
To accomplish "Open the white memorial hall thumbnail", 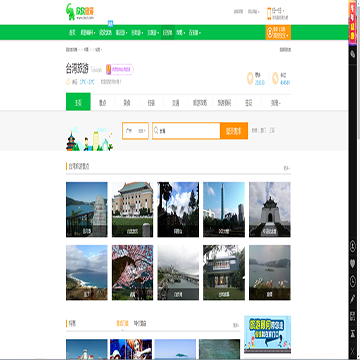I will [x=270, y=209].
